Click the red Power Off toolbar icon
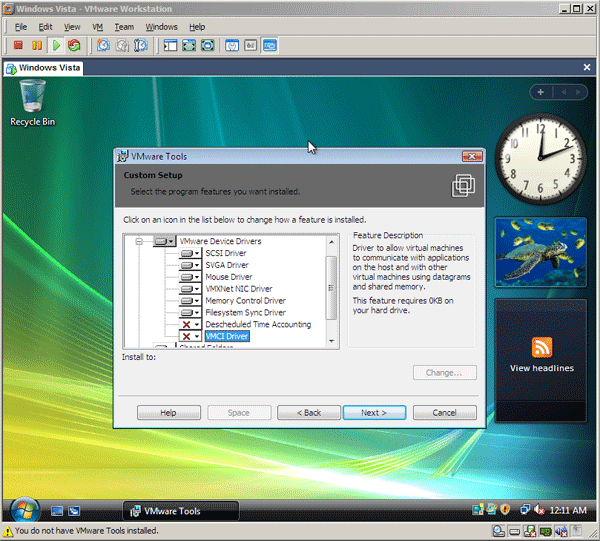The height and width of the screenshot is (541, 600). pos(18,46)
